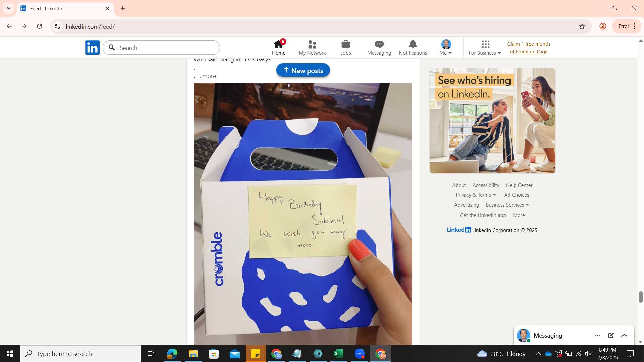Open Messaging in navigation bar
The height and width of the screenshot is (362, 644).
379,48
